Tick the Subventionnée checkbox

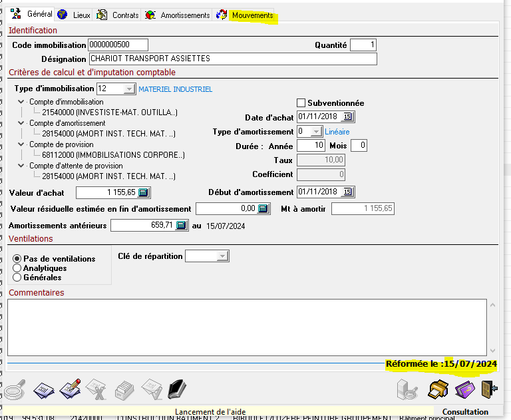pyautogui.click(x=301, y=103)
